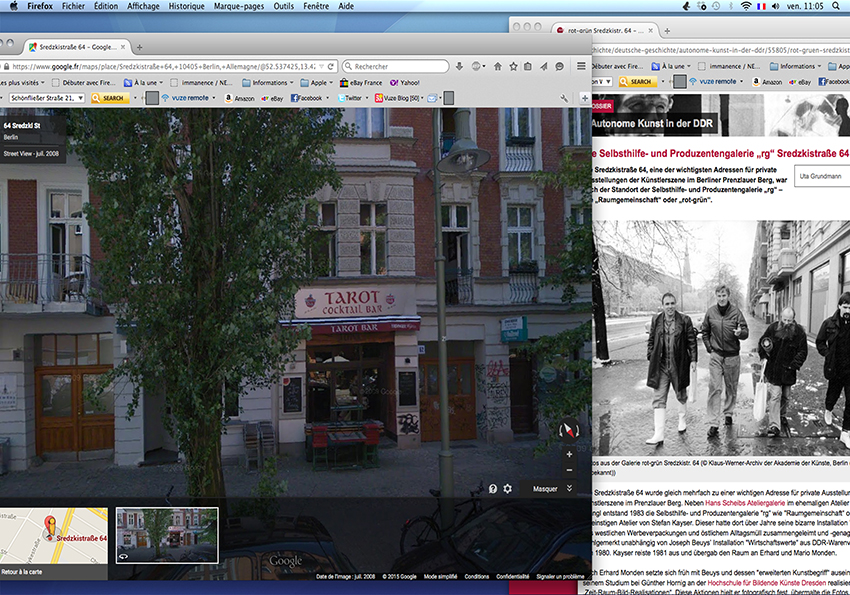Open the Schönfließer Straße 21 search combo box
Image resolution: width=850 pixels, height=595 pixels.
[x=47, y=98]
